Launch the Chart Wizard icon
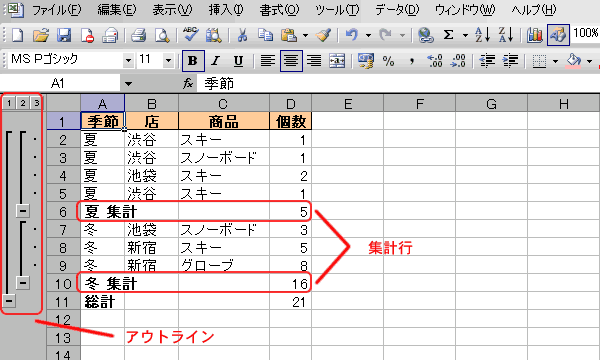This screenshot has width=600, height=360. coord(534,36)
